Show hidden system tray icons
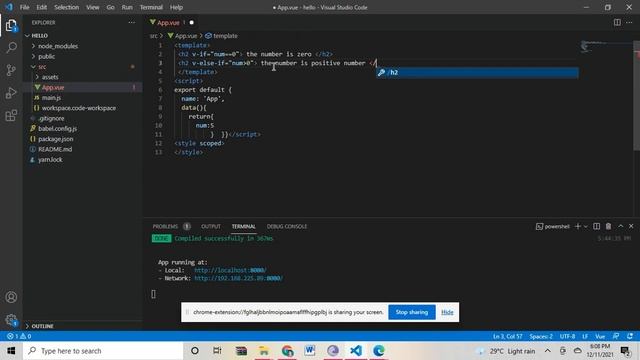This screenshot has height=360, width=640. 547,351
